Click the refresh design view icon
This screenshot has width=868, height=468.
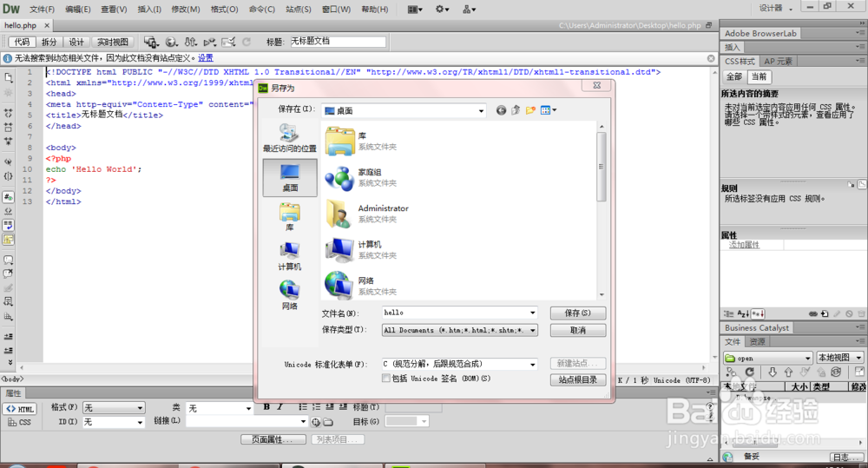(x=247, y=42)
